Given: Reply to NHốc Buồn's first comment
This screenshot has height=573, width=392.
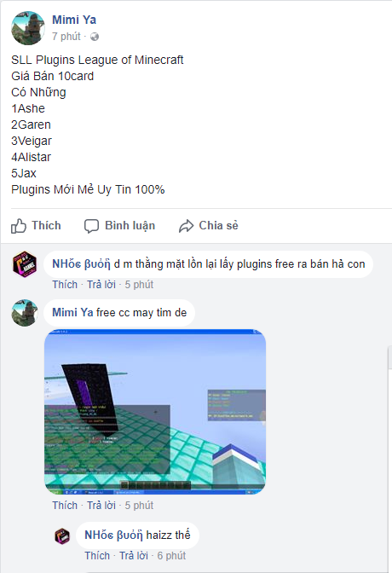Looking at the screenshot, I should click(x=101, y=284).
